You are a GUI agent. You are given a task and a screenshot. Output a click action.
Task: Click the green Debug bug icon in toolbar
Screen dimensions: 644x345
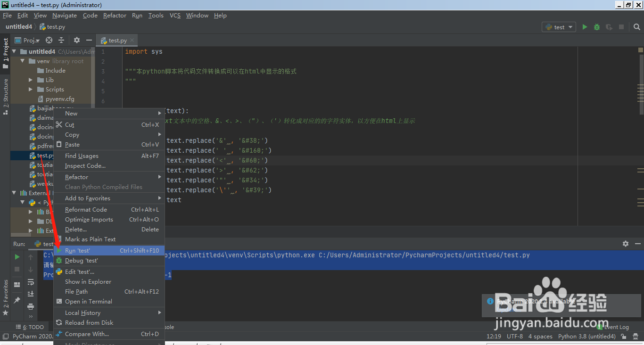pyautogui.click(x=597, y=27)
